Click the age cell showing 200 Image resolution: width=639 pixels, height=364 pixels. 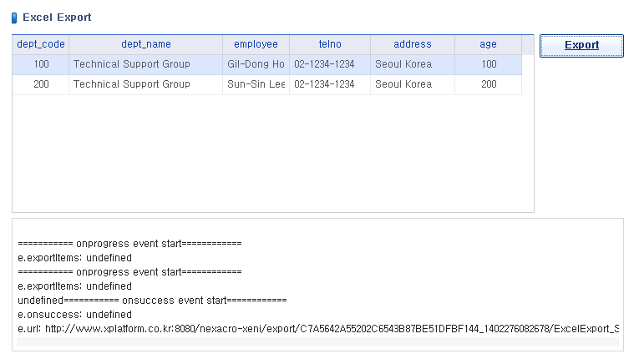pos(488,84)
